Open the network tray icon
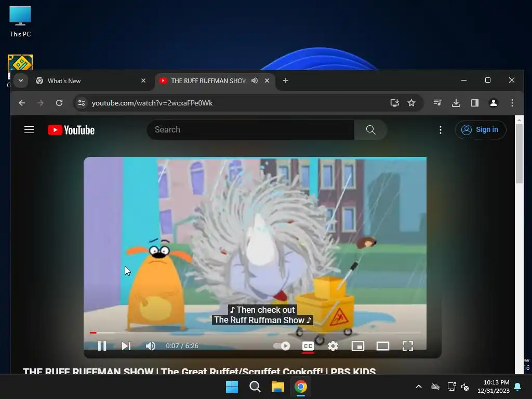Viewport: 532px width, 399px height. coord(451,387)
